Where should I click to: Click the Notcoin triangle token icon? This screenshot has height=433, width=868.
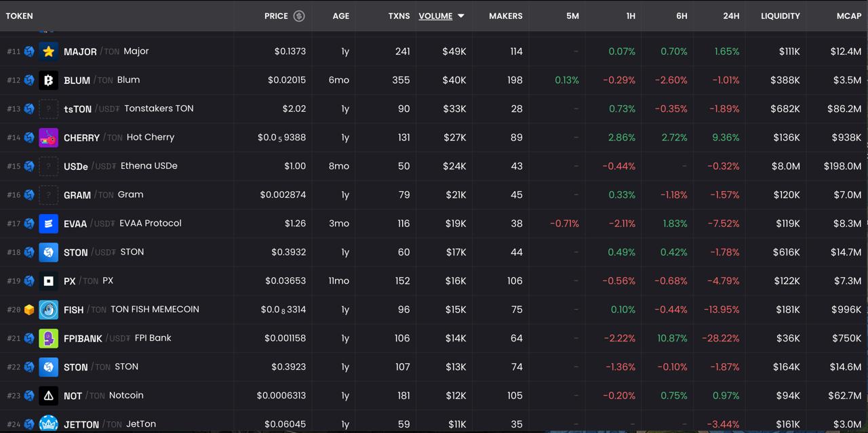pos(48,396)
